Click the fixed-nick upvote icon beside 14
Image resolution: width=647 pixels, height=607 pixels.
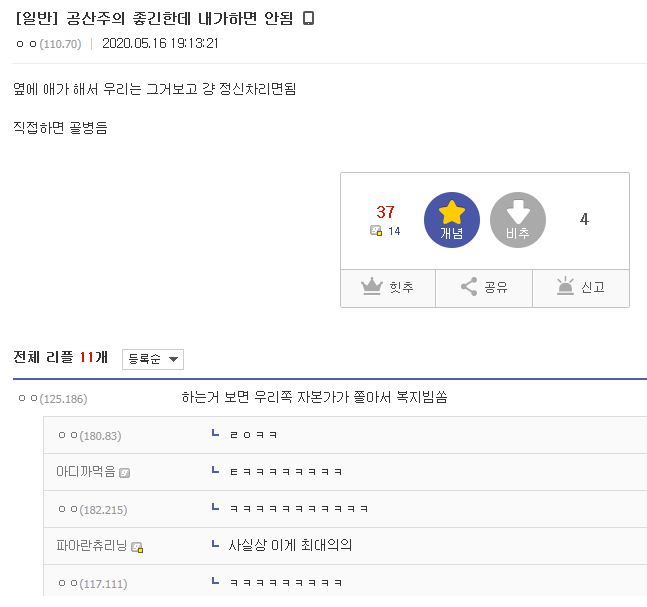(x=376, y=231)
